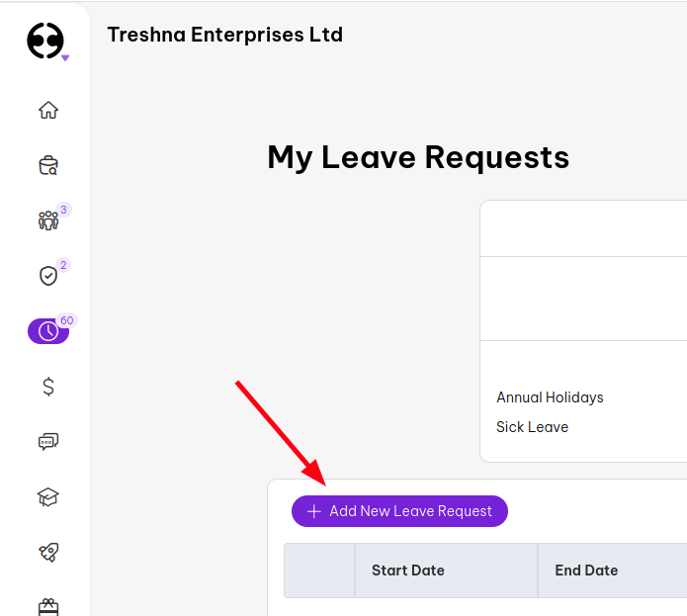Go to the Home icon
Screen dimensions: 687x616
47,110
